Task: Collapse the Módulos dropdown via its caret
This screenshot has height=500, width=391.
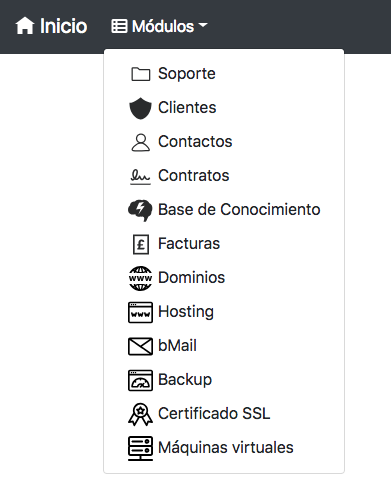Action: (x=203, y=25)
